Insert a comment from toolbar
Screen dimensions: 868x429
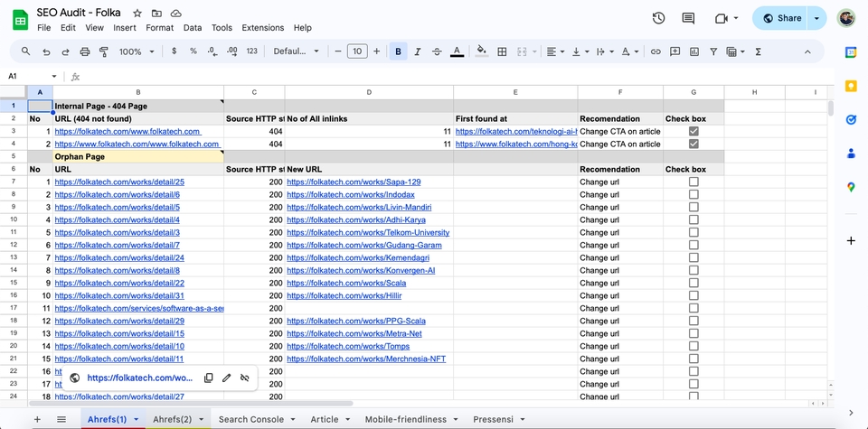[675, 51]
